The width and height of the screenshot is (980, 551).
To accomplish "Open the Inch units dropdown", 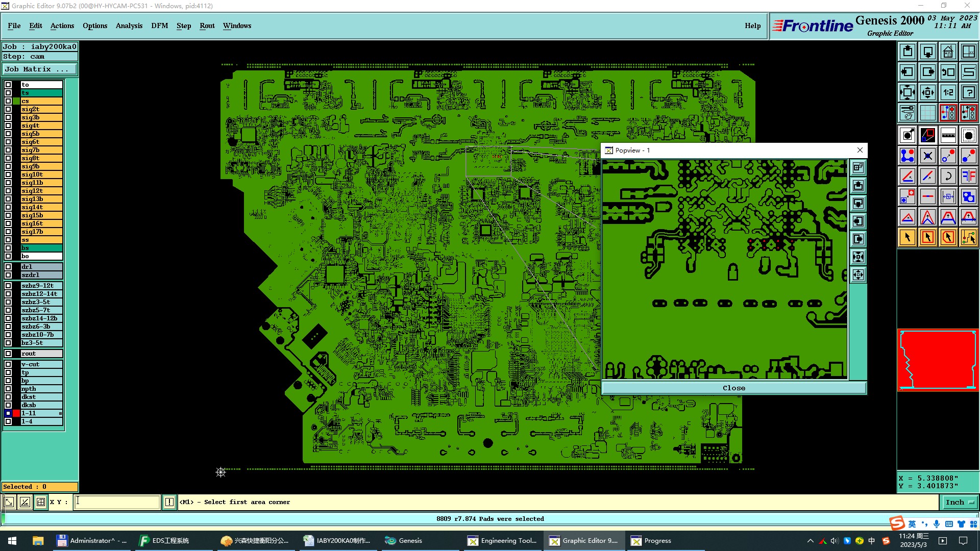I will tap(959, 502).
